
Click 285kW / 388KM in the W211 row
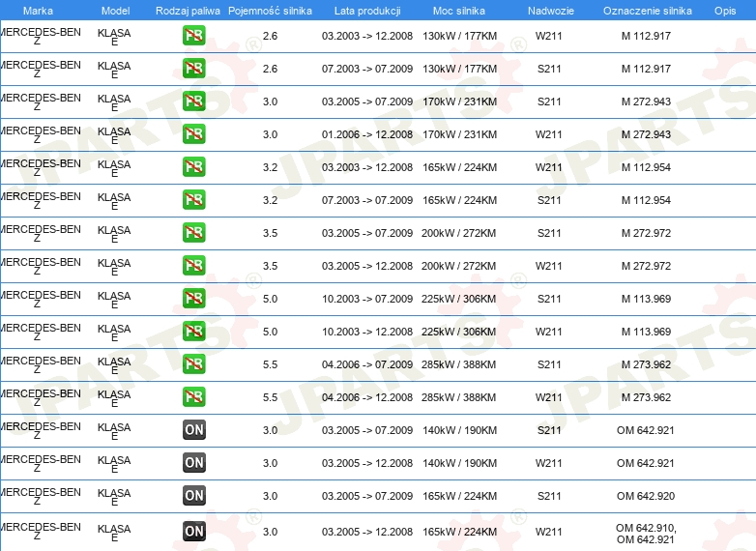[x=458, y=397]
